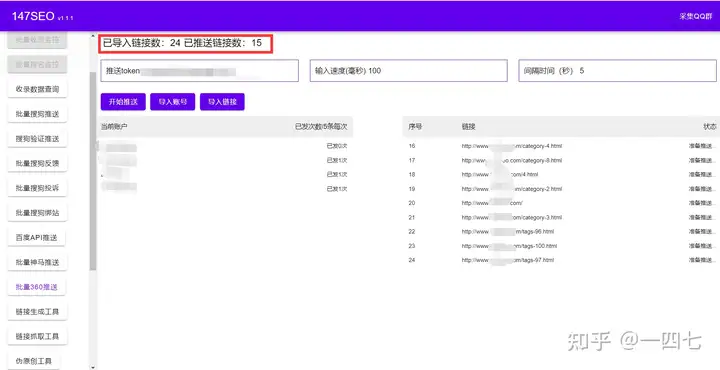This screenshot has width=720, height=370.
Task: Click serial number 18 in link table
Action: [411, 174]
